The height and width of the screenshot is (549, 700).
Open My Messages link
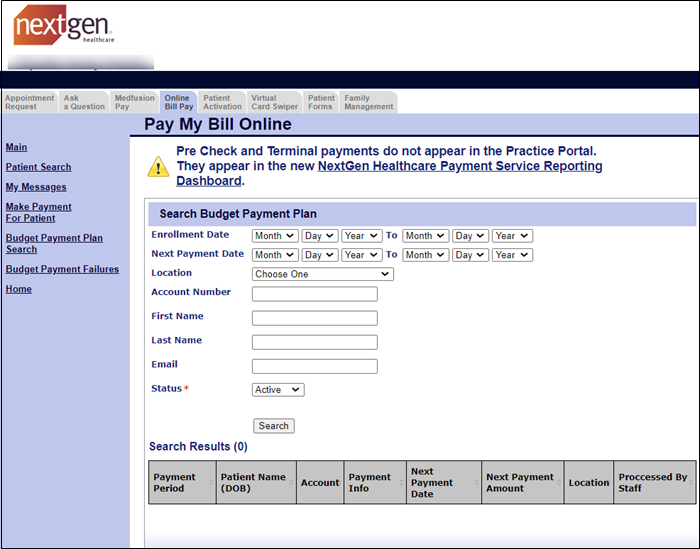36,187
